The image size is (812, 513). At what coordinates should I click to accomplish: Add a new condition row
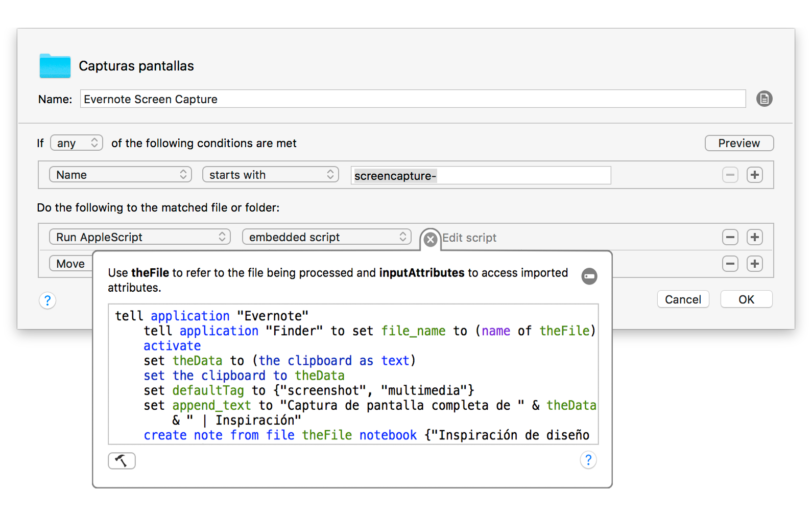(x=755, y=175)
